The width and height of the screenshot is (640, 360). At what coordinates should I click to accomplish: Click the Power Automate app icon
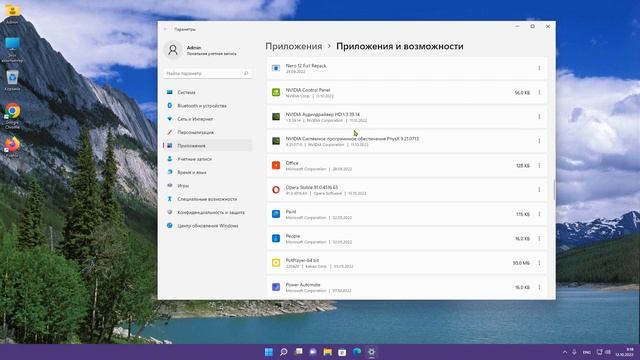[x=276, y=287]
